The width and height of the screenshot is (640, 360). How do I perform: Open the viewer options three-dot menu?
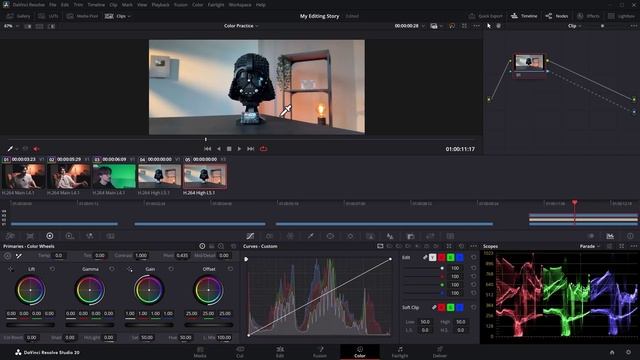(476, 26)
